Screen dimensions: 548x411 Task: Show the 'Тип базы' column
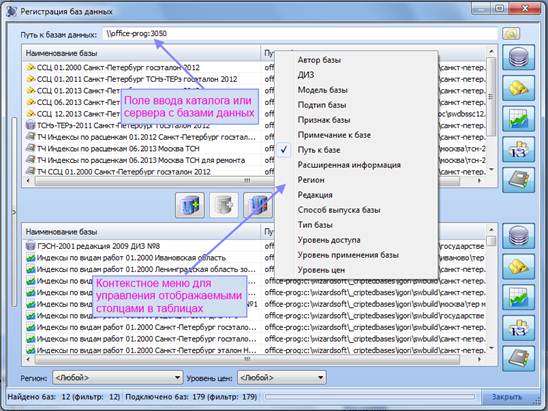pos(356,225)
